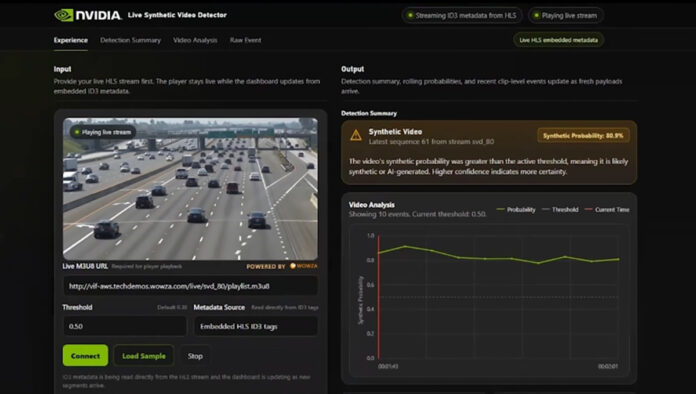Toggle the Probability series in chart legend

pos(516,209)
